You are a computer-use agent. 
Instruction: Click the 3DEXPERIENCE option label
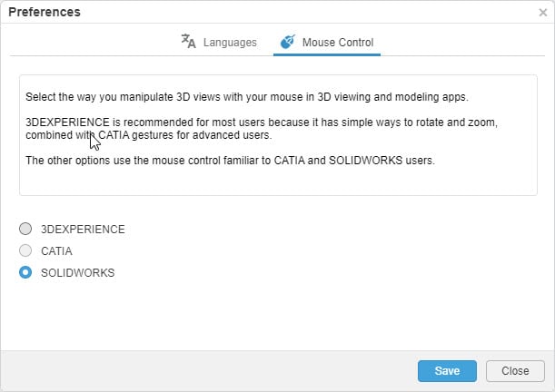click(x=83, y=229)
